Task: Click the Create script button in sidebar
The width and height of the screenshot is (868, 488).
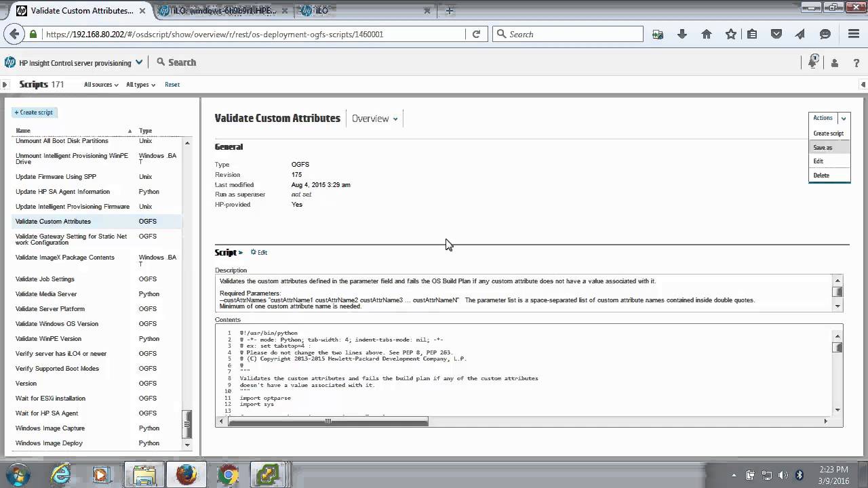Action: 34,113
